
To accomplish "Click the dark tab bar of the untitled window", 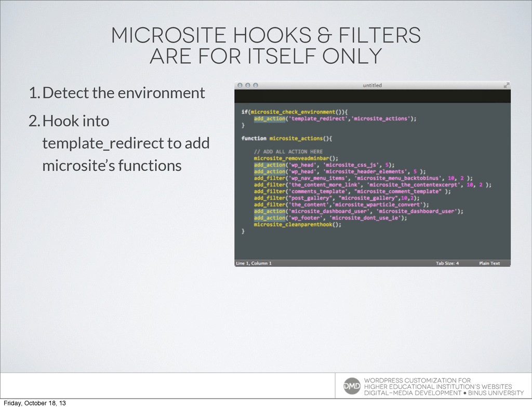I will click(372, 96).
